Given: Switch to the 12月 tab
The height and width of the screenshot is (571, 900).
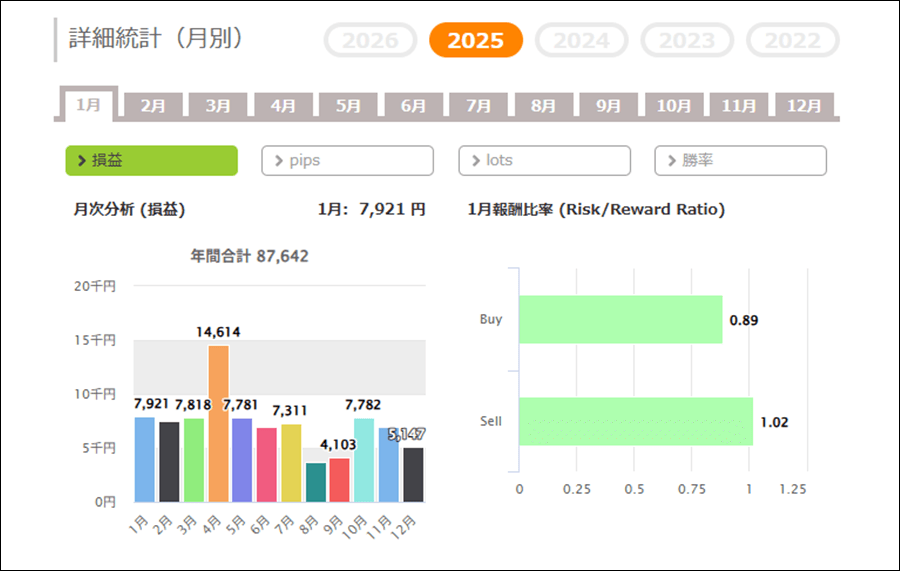Looking at the screenshot, I should 804,106.
